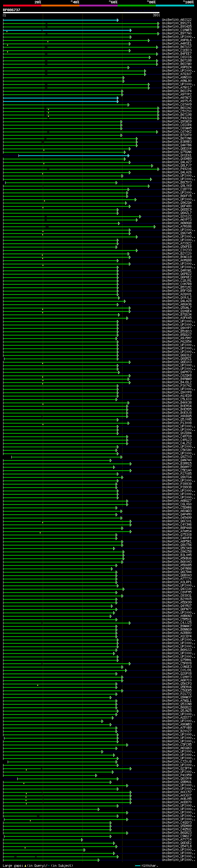Select UniRef100_O93931 label
The image size is (197, 868).
pyautogui.click(x=177, y=595)
